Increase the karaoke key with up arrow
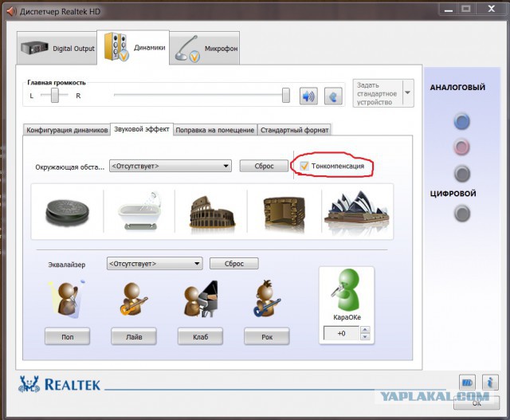This screenshot has height=420, width=510. click(365, 330)
